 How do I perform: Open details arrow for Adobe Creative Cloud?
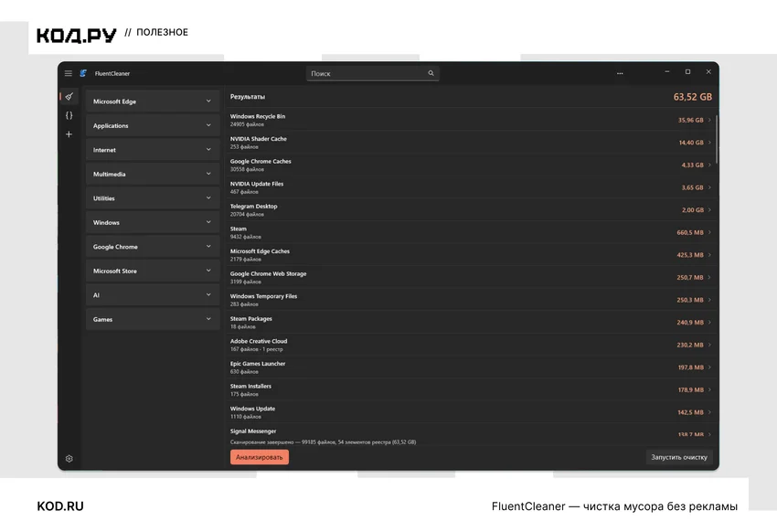point(709,345)
